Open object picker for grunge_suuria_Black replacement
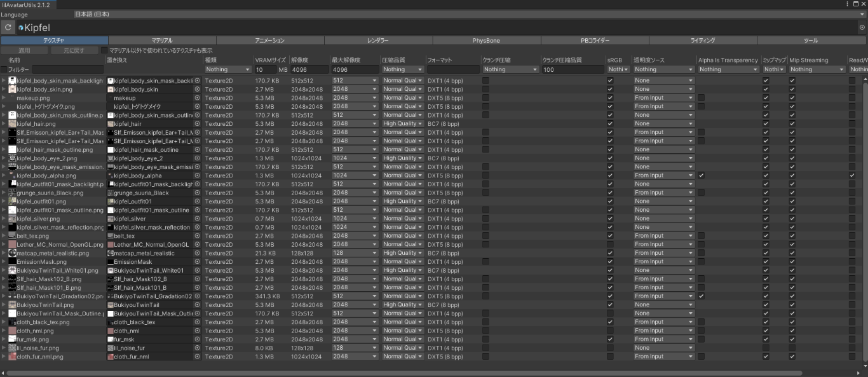Screen dimensions: 868x377 coord(197,193)
